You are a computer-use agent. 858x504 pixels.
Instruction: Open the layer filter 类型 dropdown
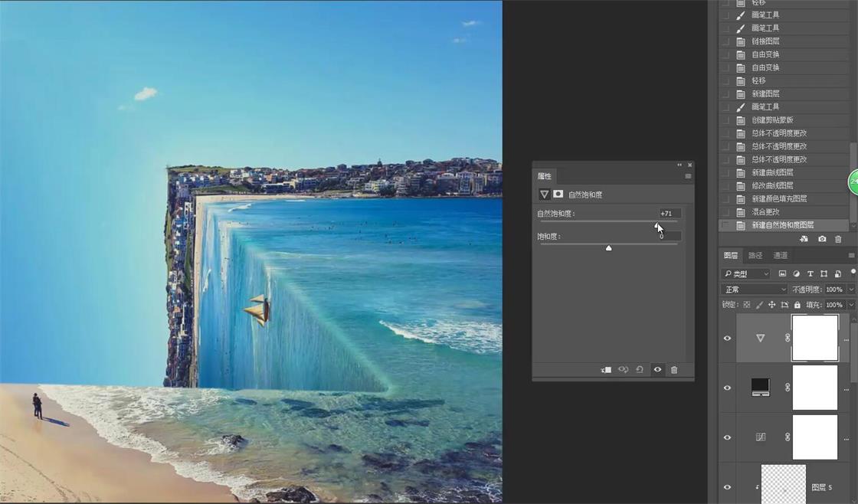pos(746,273)
